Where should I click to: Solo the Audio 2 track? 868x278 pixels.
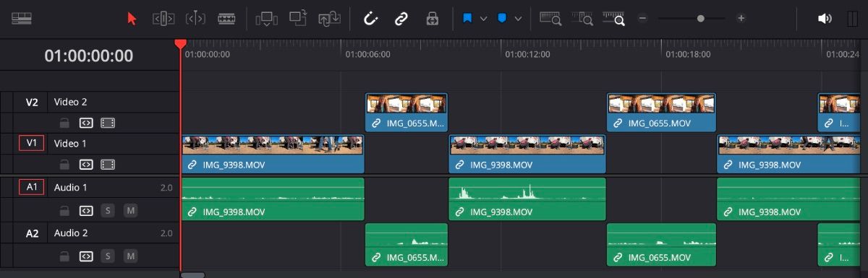(x=108, y=256)
